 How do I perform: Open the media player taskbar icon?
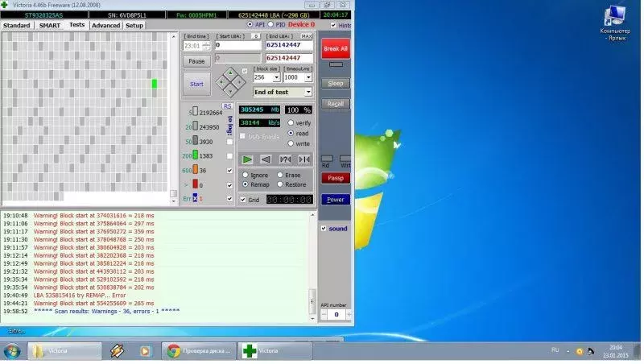point(145,351)
